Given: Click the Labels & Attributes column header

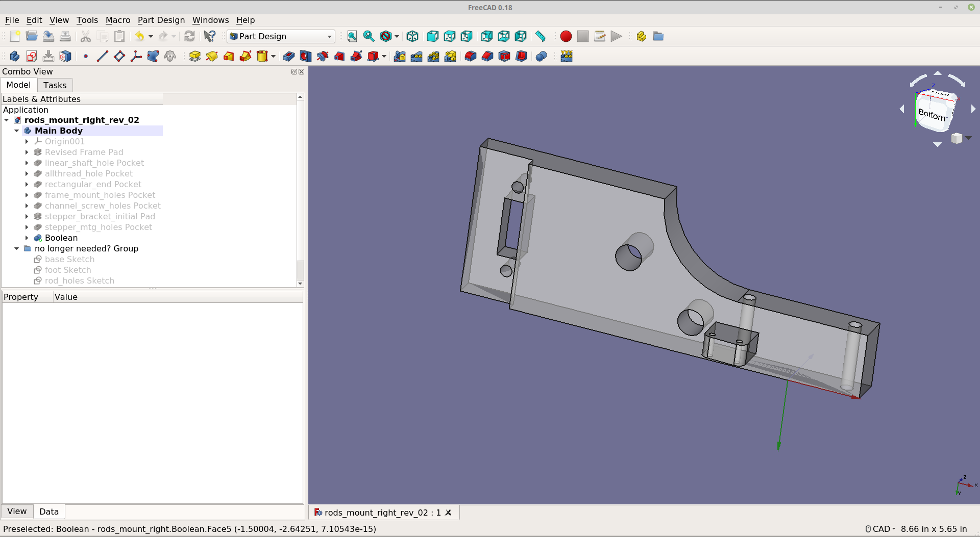Looking at the screenshot, I should 82,99.
